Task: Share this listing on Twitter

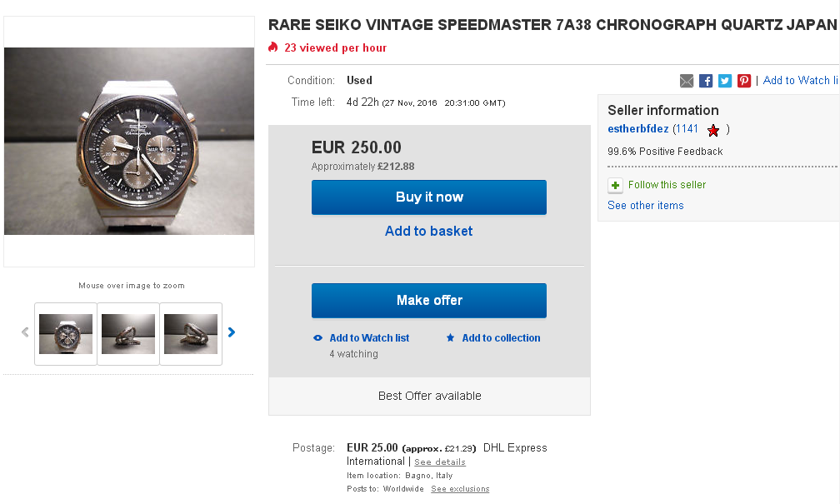Action: pos(725,81)
